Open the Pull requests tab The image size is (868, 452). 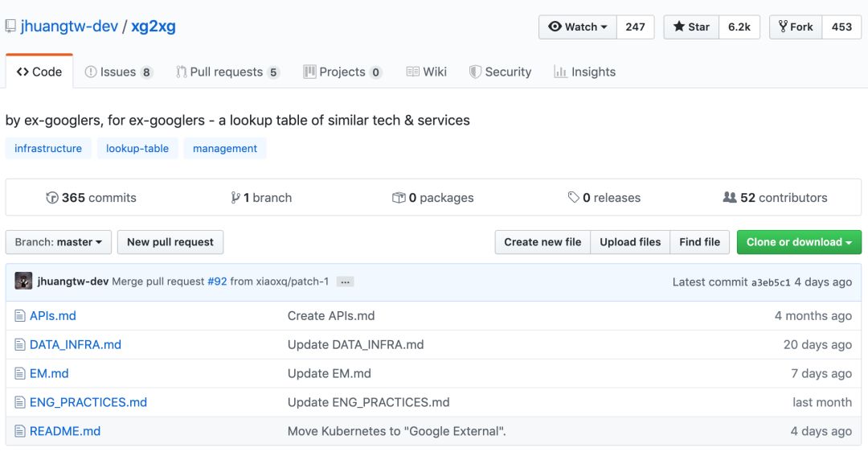227,72
